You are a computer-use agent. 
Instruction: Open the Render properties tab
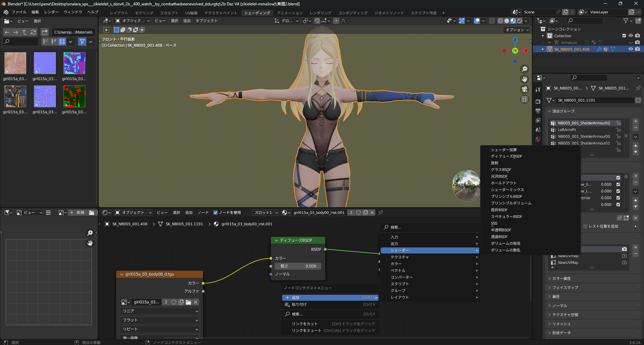tap(538, 102)
